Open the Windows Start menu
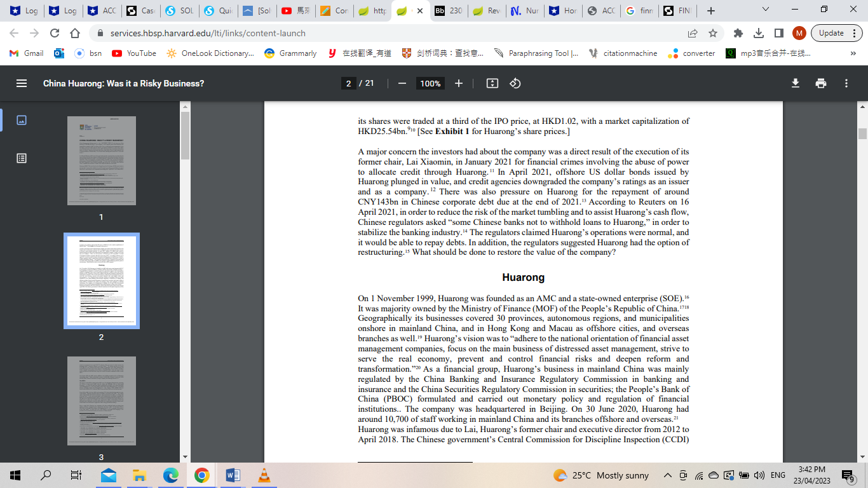This screenshot has height=488, width=868. 15,475
